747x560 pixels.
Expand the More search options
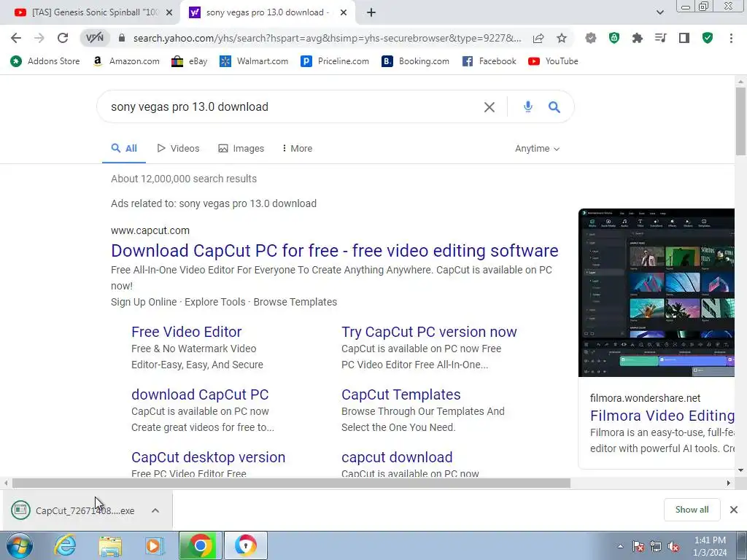297,149
